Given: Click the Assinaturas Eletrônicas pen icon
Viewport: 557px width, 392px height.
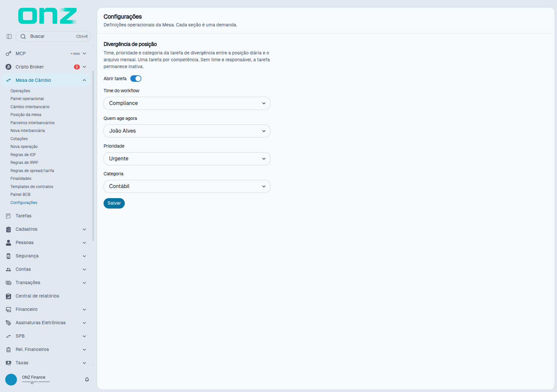Looking at the screenshot, I should click(x=8, y=323).
